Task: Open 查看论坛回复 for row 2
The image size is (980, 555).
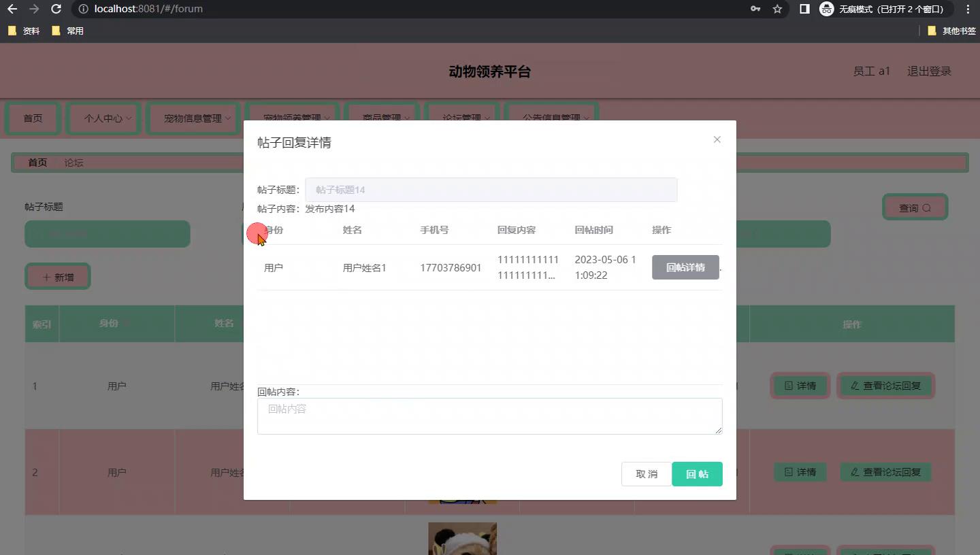Action: point(885,472)
